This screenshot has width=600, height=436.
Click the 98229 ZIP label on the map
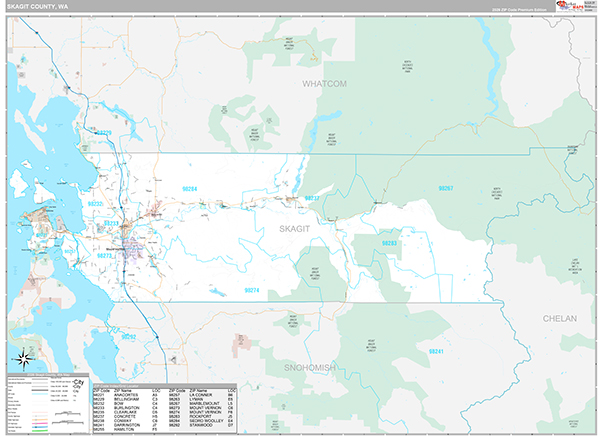(x=104, y=133)
